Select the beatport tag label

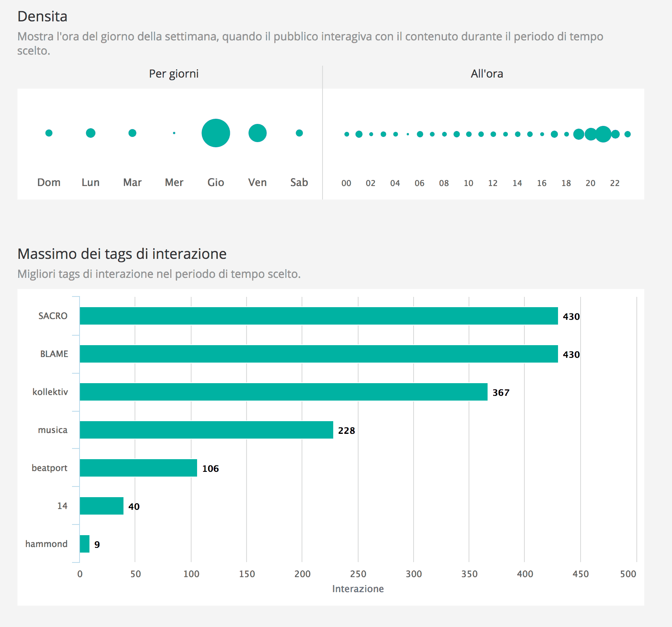click(49, 468)
